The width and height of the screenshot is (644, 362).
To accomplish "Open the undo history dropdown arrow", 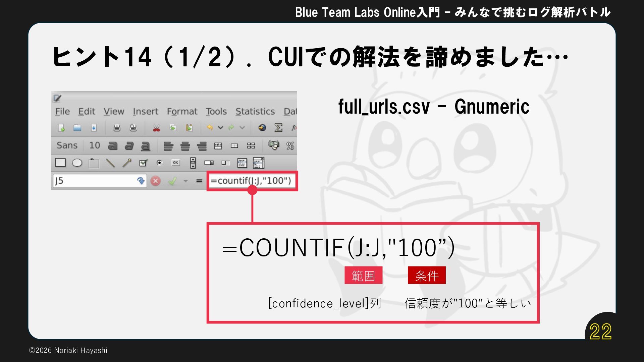I will (220, 128).
